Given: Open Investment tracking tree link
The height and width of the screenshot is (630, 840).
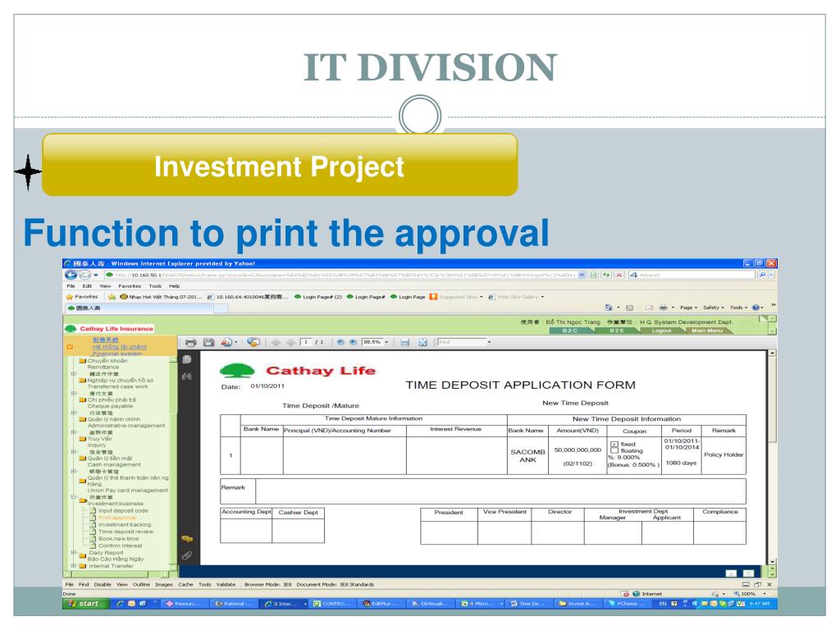Looking at the screenshot, I should [125, 524].
